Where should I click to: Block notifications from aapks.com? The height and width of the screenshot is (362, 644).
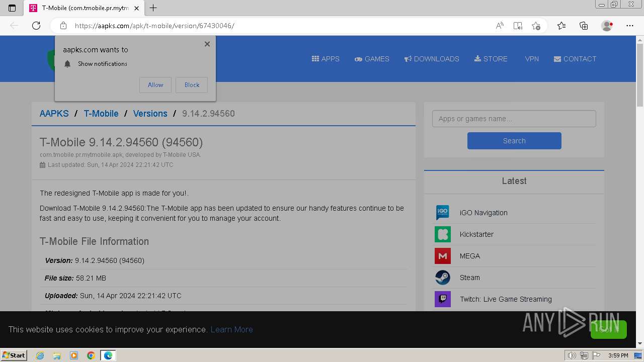(x=192, y=85)
